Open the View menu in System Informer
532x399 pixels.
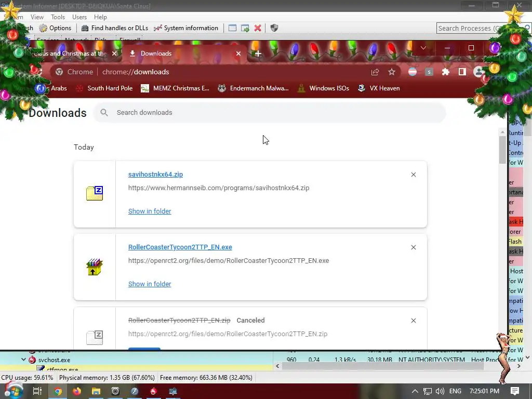tap(37, 17)
